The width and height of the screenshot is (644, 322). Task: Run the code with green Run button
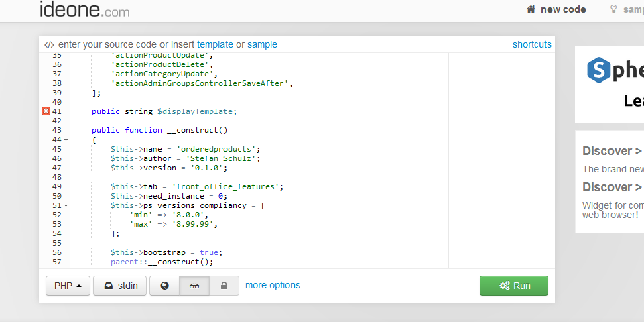[x=514, y=286]
